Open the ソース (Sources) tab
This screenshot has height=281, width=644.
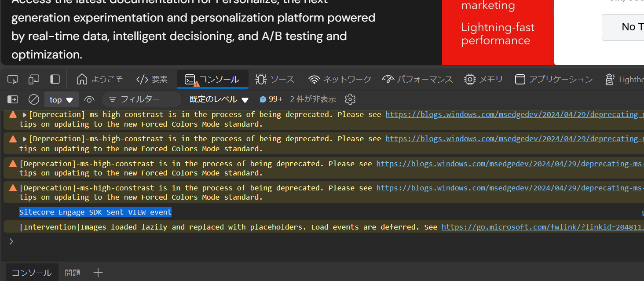[275, 80]
